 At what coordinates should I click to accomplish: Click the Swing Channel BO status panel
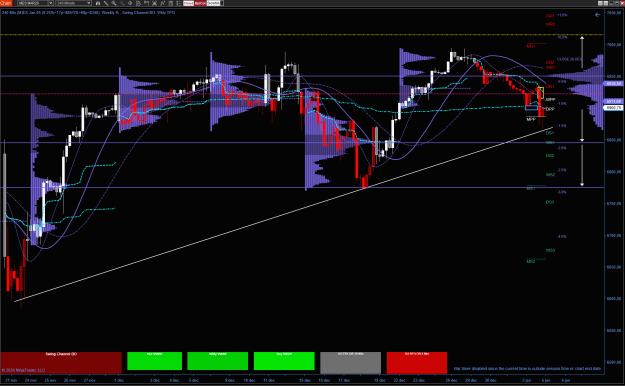click(61, 362)
